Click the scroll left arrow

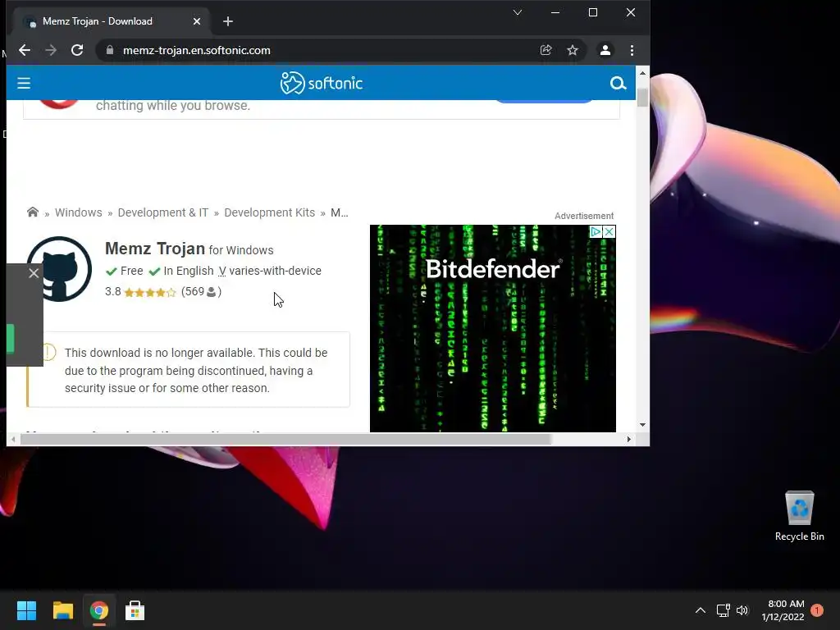[13, 440]
